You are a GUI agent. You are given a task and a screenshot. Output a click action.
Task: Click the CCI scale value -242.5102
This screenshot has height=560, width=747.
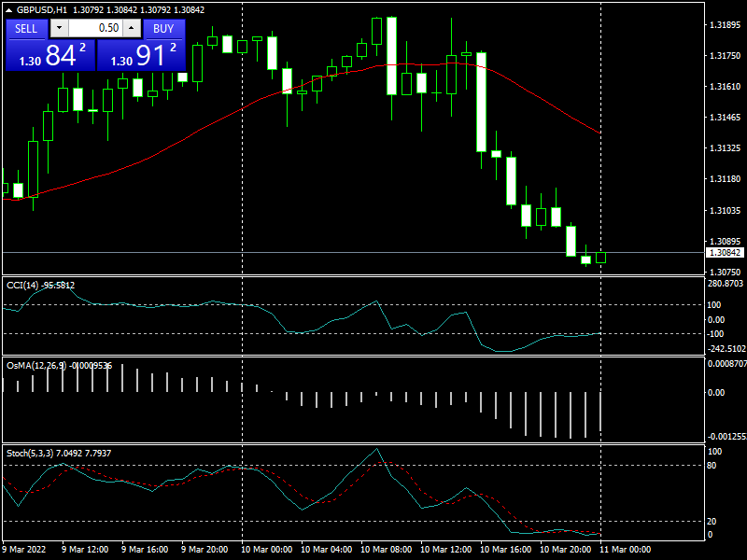pyautogui.click(x=726, y=348)
